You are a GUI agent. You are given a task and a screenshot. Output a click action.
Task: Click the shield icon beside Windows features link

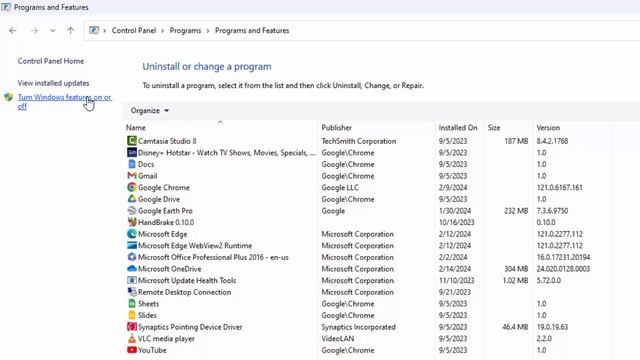click(x=9, y=98)
